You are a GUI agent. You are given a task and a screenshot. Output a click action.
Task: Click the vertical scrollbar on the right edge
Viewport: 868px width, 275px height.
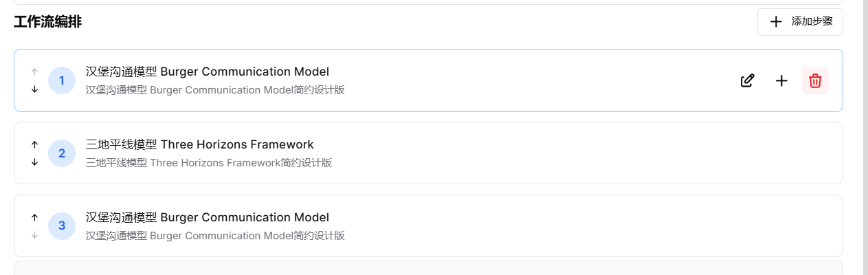[x=864, y=137]
